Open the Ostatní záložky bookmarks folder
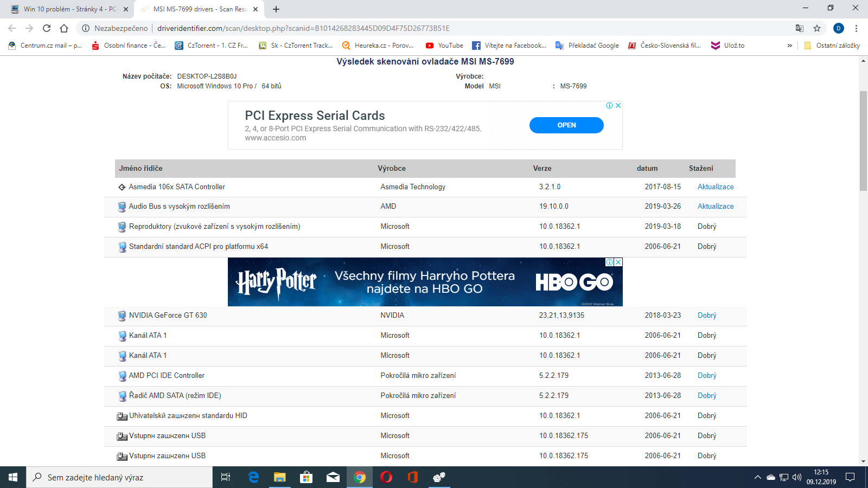Image resolution: width=868 pixels, height=488 pixels. click(832, 46)
